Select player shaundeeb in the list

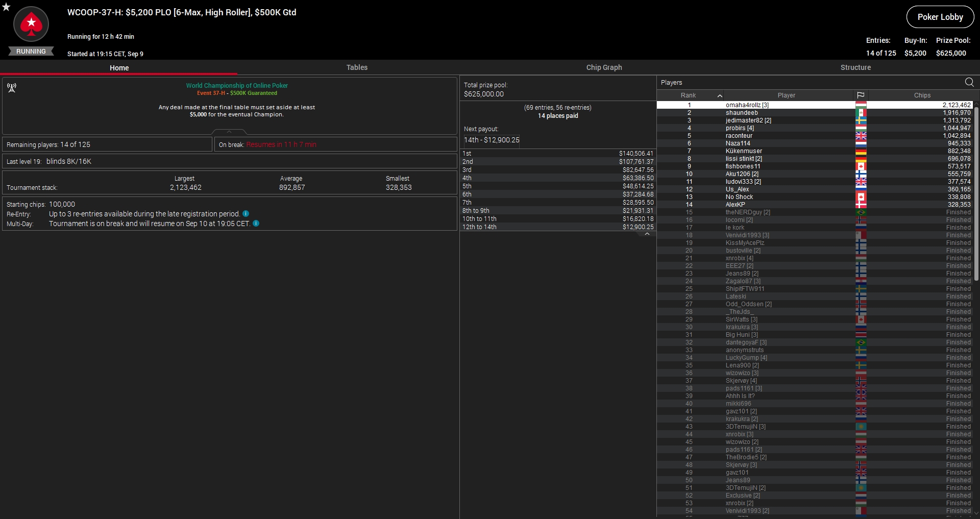point(815,113)
